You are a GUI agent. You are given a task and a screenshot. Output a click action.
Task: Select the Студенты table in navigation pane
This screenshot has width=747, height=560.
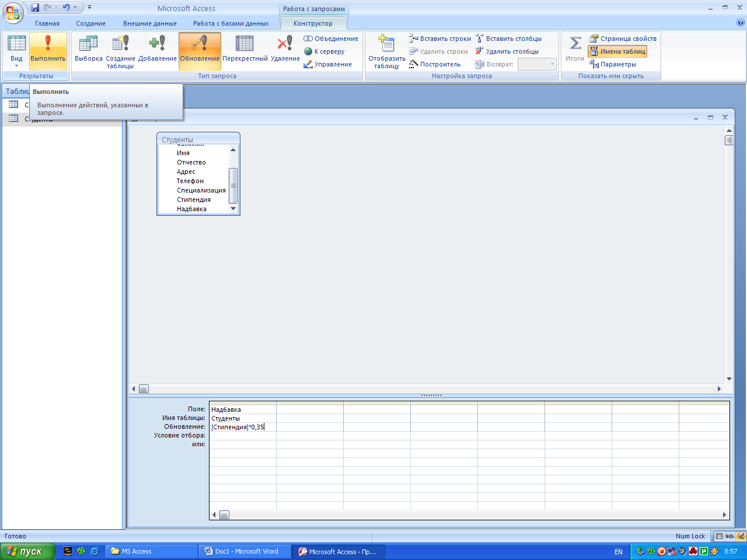pos(62,118)
